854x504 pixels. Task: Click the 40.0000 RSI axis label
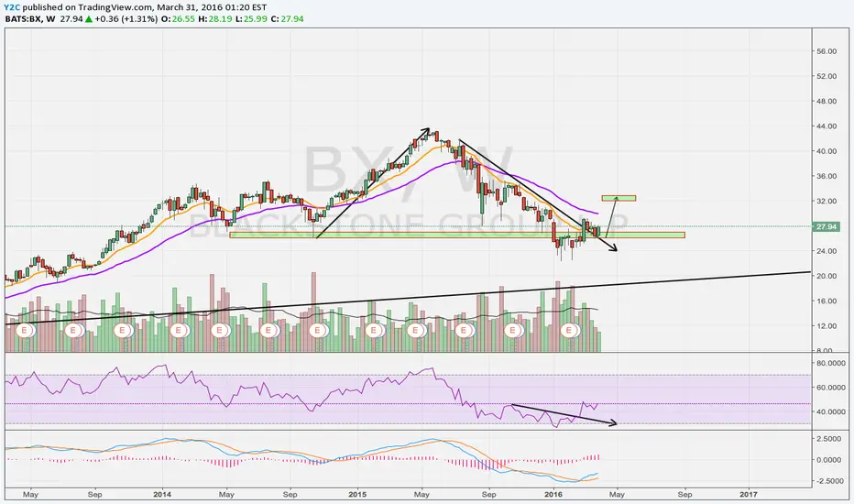[x=830, y=412]
